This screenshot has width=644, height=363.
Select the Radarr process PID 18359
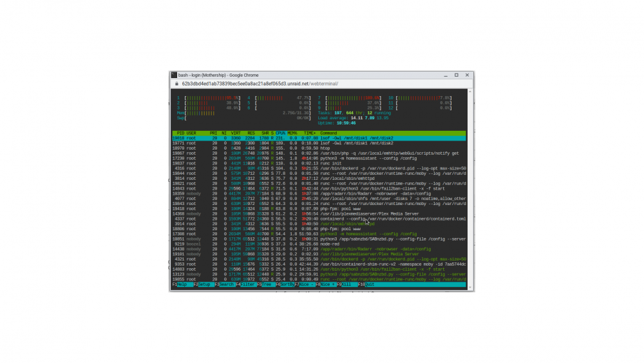point(319,193)
